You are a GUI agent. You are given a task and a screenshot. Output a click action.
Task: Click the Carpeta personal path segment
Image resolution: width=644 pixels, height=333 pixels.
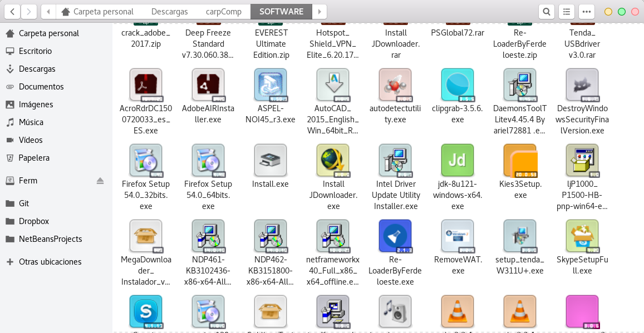pos(97,12)
